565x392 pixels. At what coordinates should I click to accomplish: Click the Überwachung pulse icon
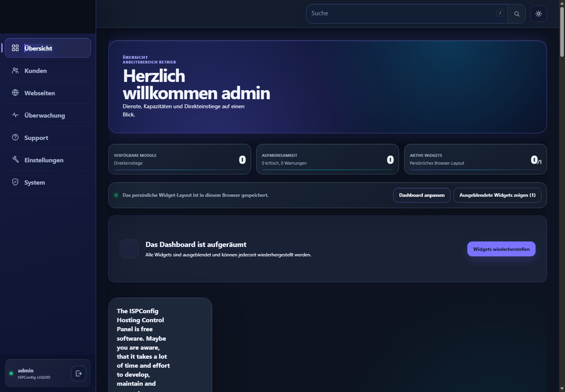15,115
